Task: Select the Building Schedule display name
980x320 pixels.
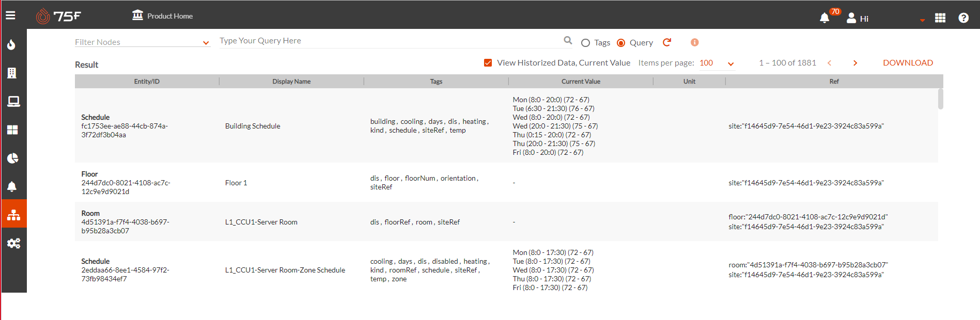Action: tap(253, 126)
